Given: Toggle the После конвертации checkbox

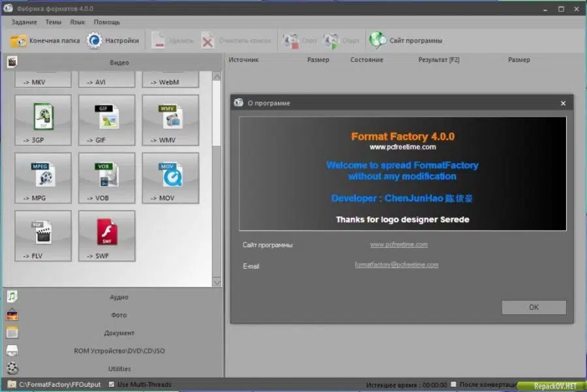Looking at the screenshot, I should pyautogui.click(x=454, y=384).
